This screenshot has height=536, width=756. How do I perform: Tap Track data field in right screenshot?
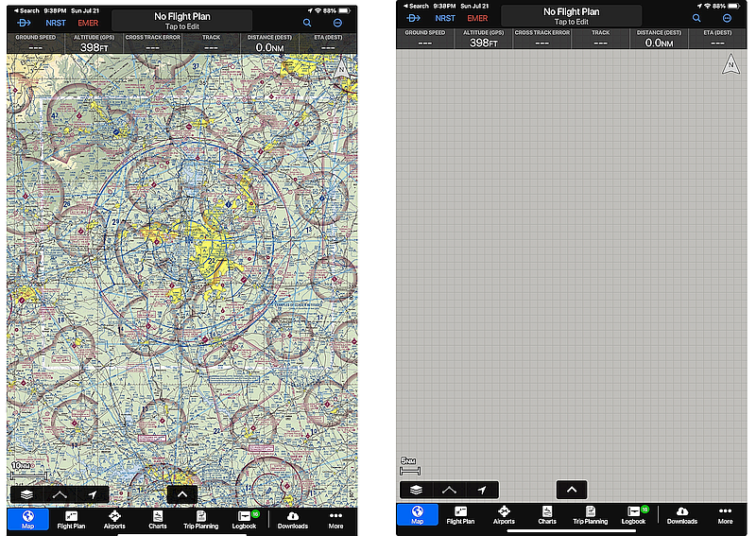[x=601, y=38]
